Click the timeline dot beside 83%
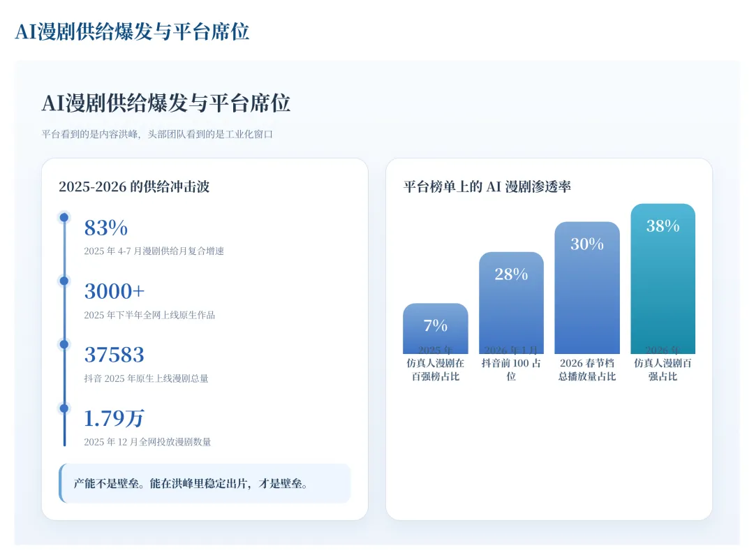This screenshot has height=560, width=754. point(64,217)
